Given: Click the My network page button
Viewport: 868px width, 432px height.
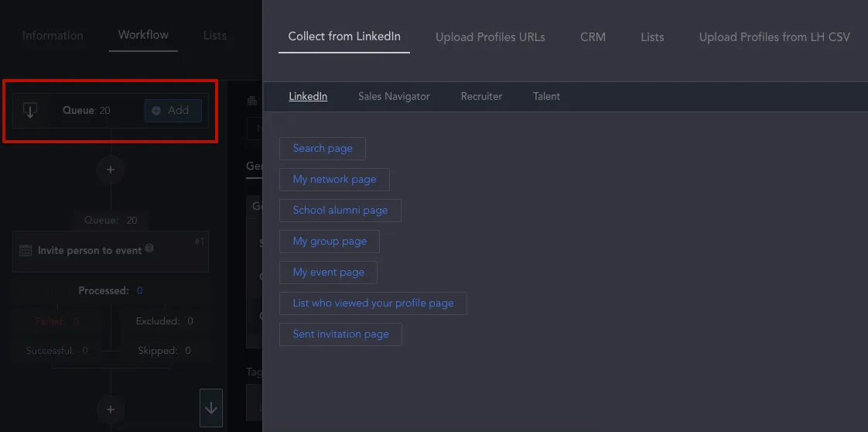Looking at the screenshot, I should click(334, 180).
